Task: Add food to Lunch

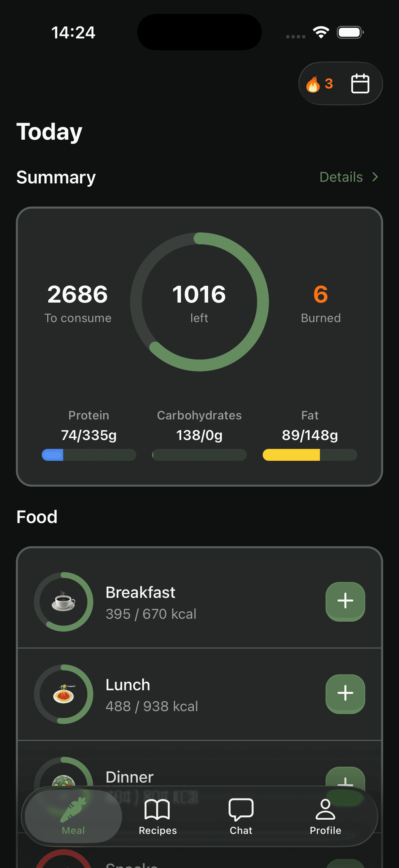Action: pos(345,694)
